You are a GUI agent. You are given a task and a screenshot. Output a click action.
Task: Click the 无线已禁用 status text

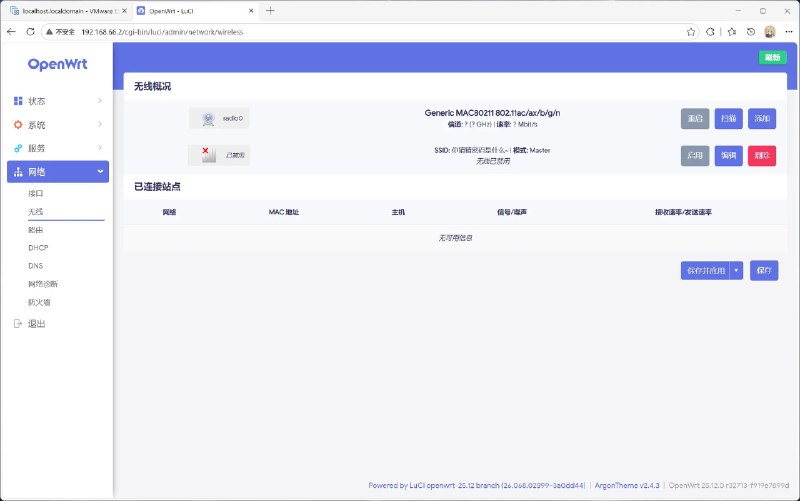click(493, 161)
